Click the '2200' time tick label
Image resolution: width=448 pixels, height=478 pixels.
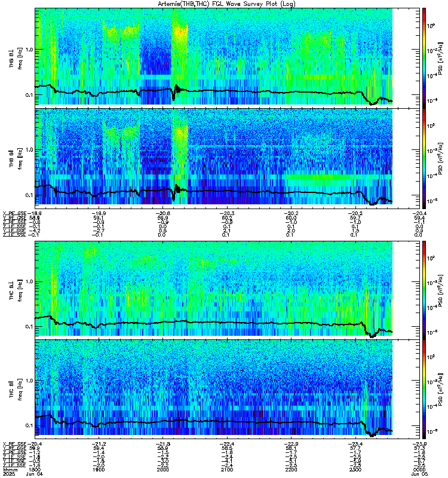[x=291, y=470]
